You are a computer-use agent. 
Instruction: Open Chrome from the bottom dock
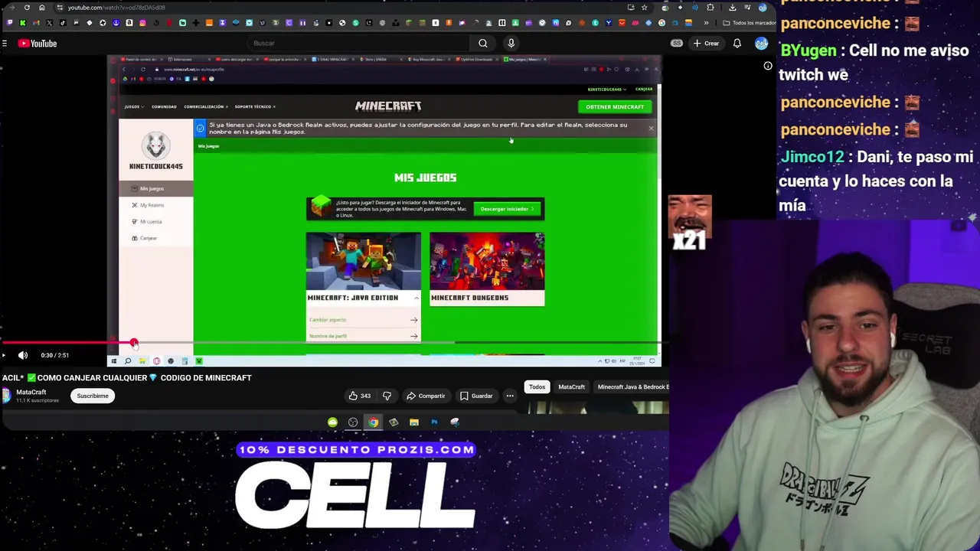pos(373,422)
